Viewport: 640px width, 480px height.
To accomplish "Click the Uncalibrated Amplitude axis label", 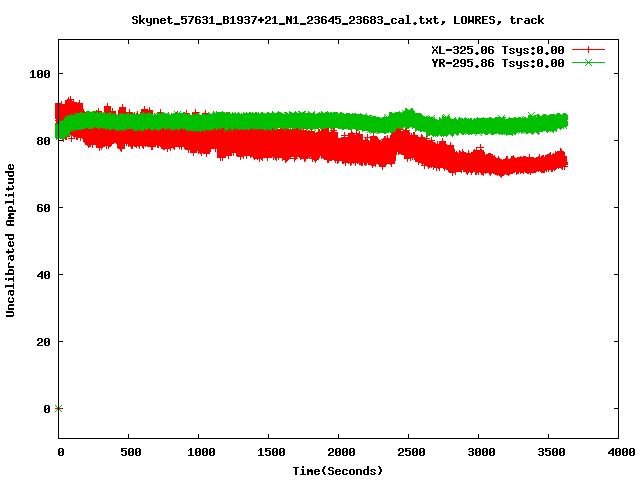I will [x=10, y=240].
